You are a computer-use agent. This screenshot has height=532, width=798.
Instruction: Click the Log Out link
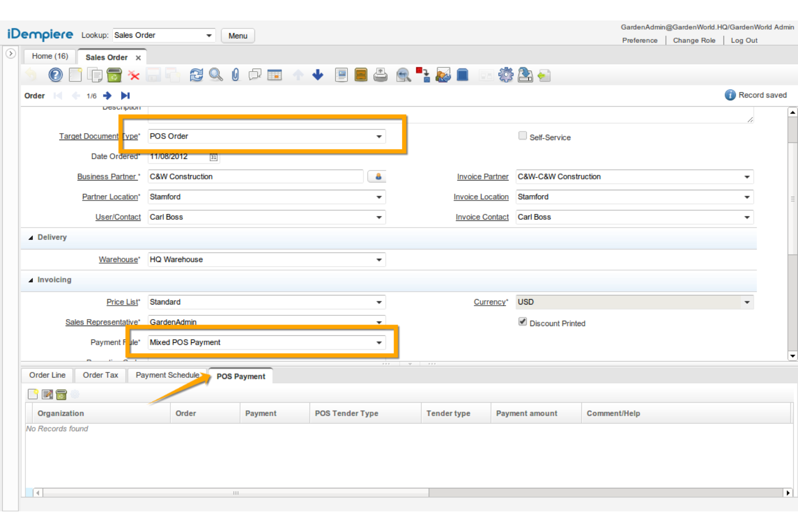tap(744, 40)
